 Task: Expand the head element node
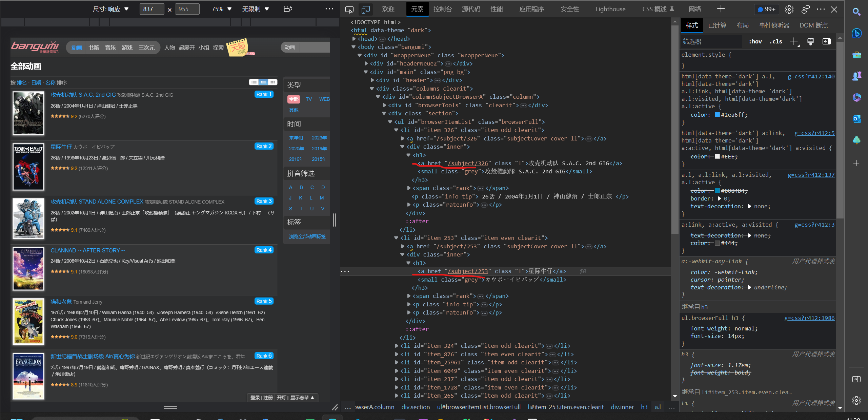354,39
